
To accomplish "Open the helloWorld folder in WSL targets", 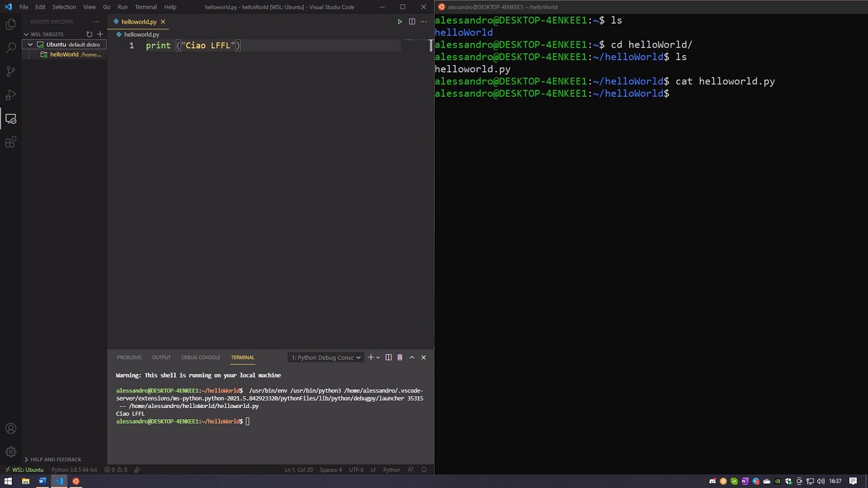I will (64, 55).
